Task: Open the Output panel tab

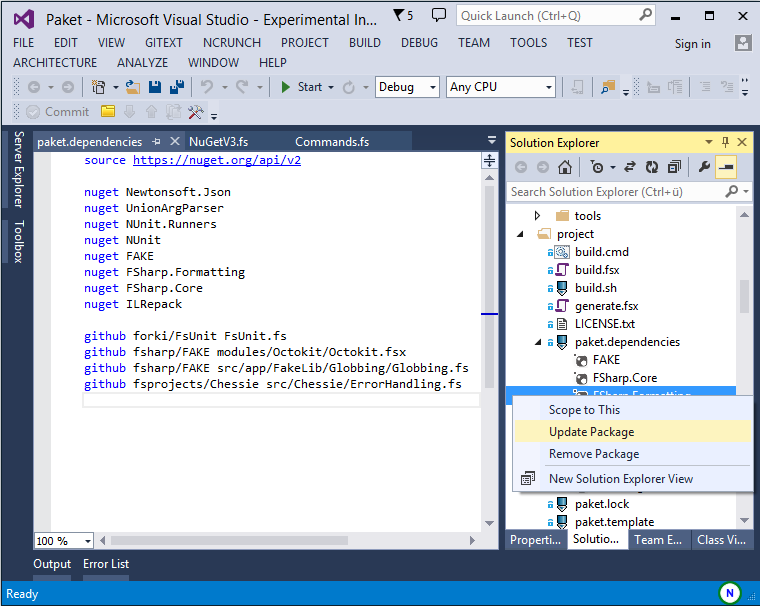Action: (52, 564)
